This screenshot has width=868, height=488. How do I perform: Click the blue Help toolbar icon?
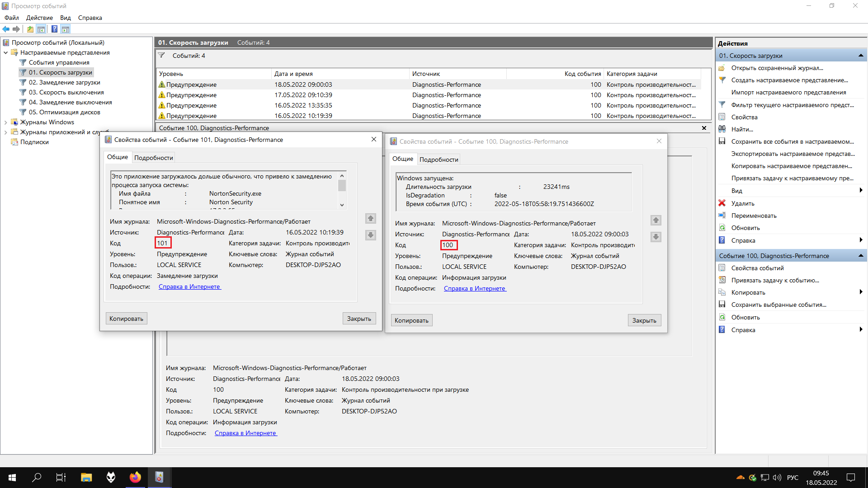tap(54, 29)
